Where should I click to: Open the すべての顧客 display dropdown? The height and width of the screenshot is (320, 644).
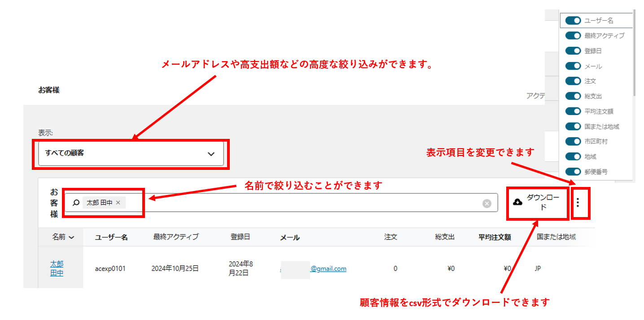pyautogui.click(x=131, y=154)
